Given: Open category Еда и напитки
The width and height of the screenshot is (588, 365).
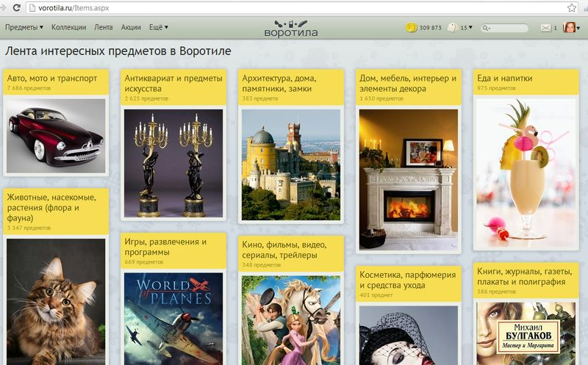Looking at the screenshot, I should coord(504,79).
